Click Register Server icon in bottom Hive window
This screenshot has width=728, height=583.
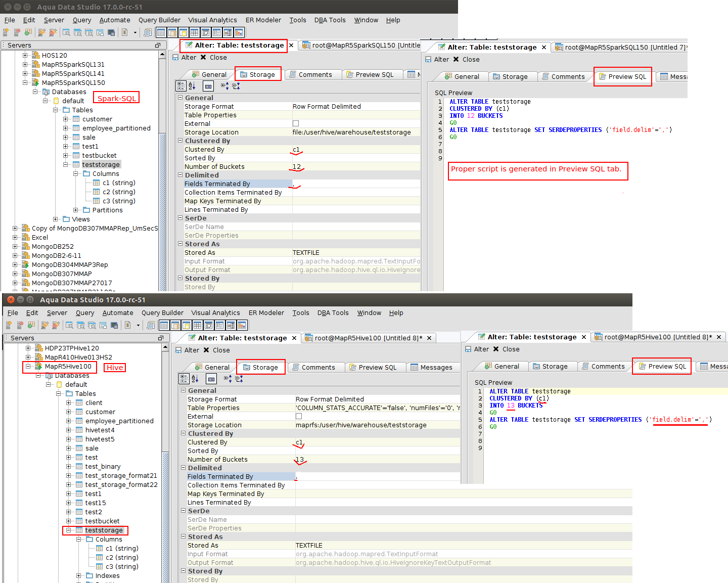coord(9,325)
